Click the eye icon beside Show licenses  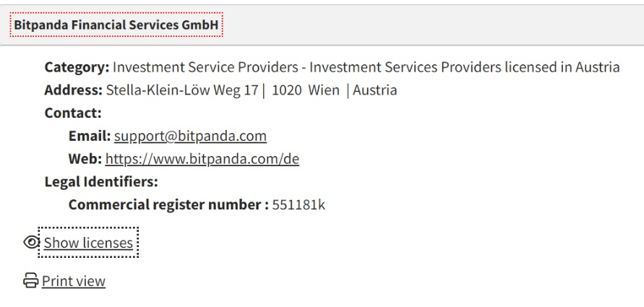33,243
